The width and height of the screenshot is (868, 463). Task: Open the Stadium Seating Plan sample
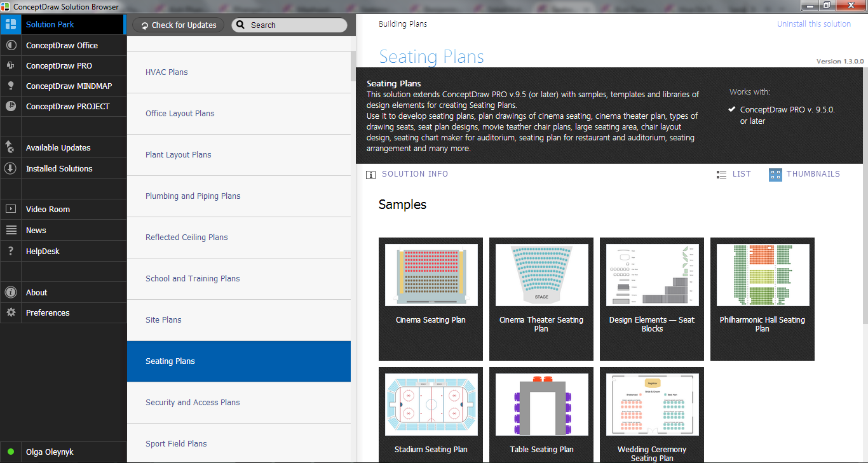pos(431,415)
